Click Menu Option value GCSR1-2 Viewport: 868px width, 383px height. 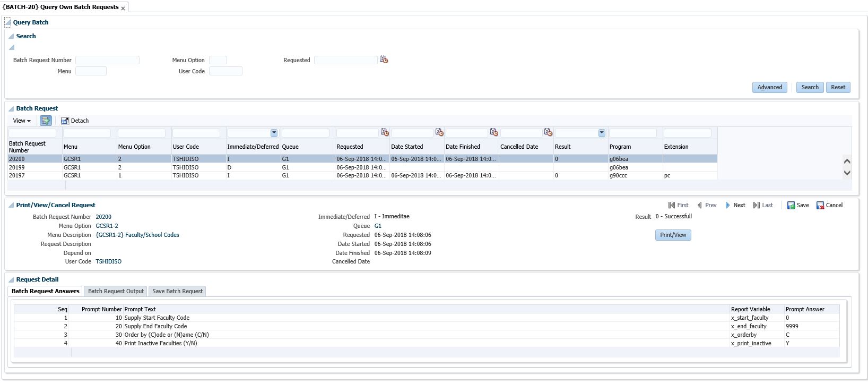pyautogui.click(x=107, y=226)
